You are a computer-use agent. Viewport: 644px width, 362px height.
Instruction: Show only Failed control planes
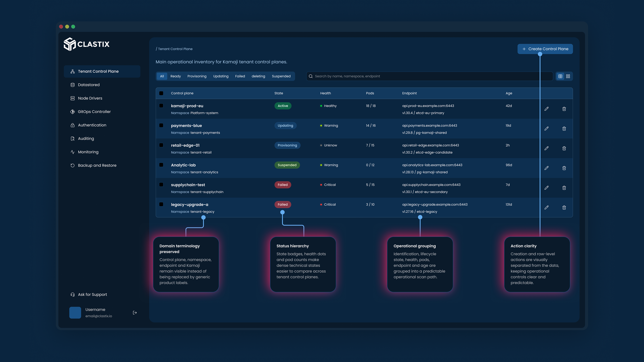coord(240,76)
